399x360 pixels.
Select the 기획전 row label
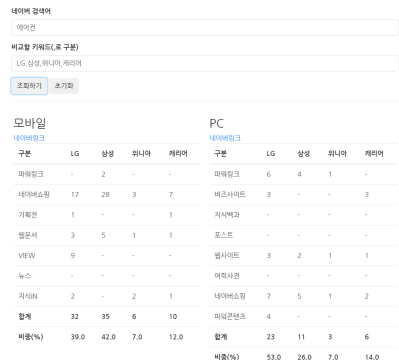pyautogui.click(x=28, y=215)
